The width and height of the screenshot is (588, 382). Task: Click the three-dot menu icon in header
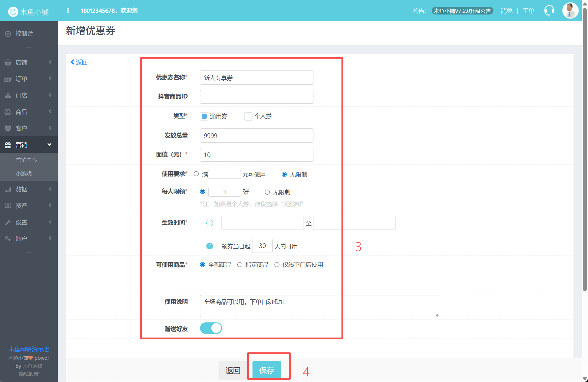pyautogui.click(x=68, y=11)
